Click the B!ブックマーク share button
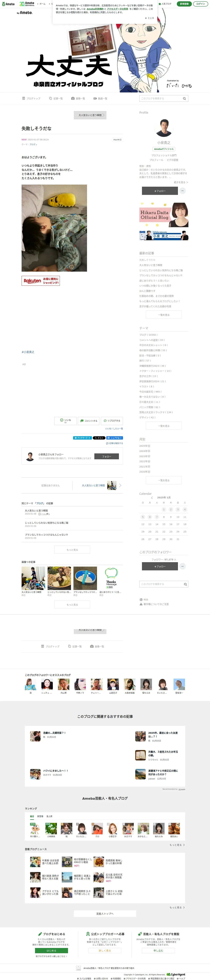210x980 pixels. coord(82,438)
